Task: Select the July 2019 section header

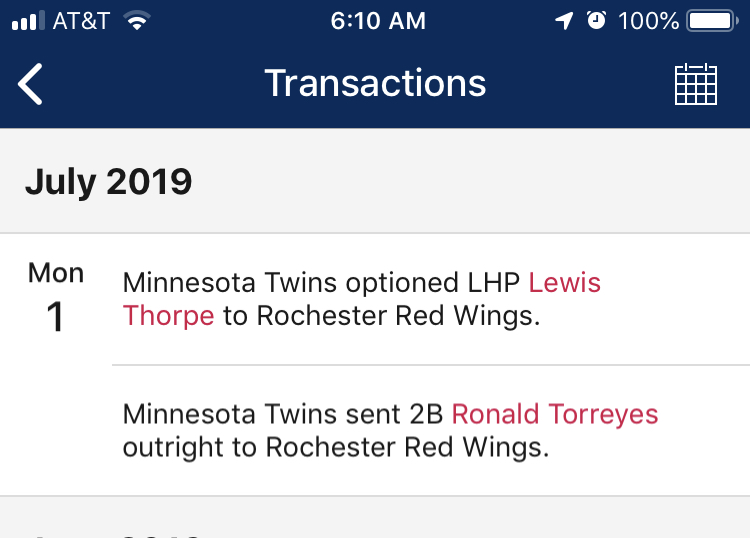Action: click(108, 181)
